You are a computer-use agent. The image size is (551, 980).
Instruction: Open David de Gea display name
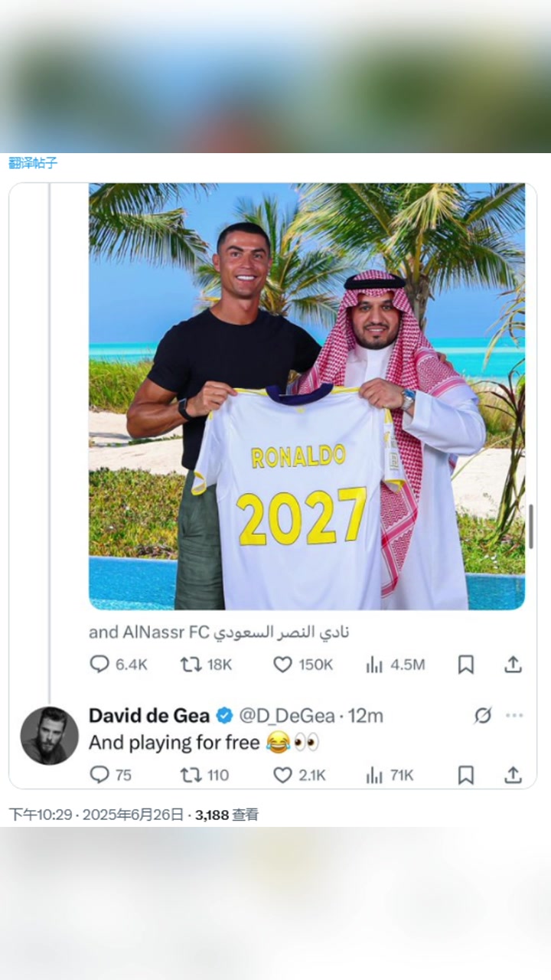[149, 716]
